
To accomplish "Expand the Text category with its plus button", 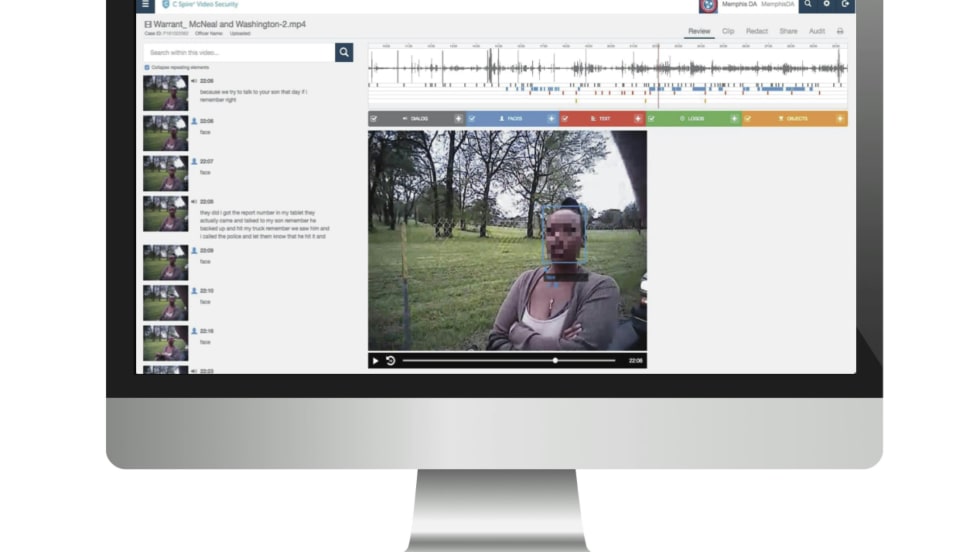I will [638, 118].
